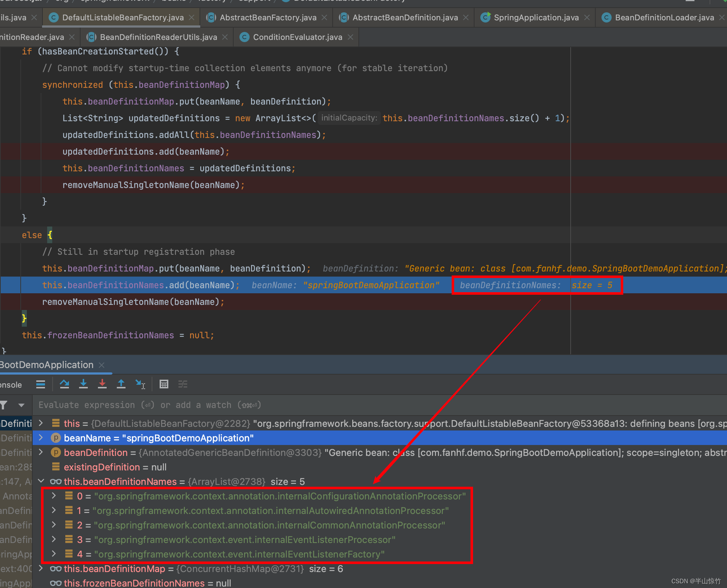This screenshot has width=727, height=588.
Task: Click the parameter icon next to beanDefinition
Action: pos(56,453)
